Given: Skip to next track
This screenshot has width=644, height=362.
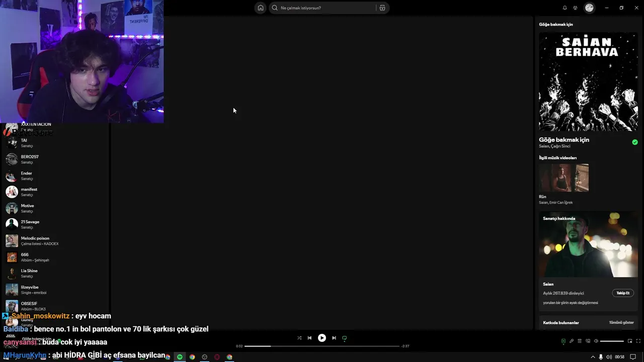Looking at the screenshot, I should [334, 338].
